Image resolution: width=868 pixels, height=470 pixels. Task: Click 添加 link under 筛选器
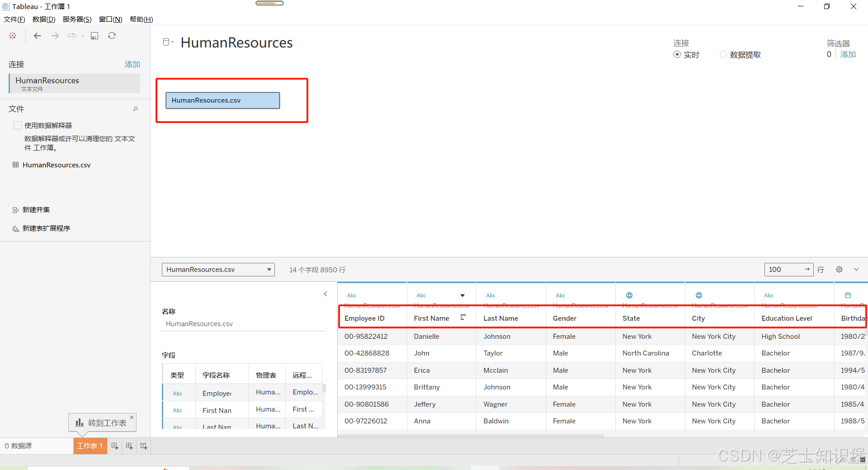(x=848, y=54)
